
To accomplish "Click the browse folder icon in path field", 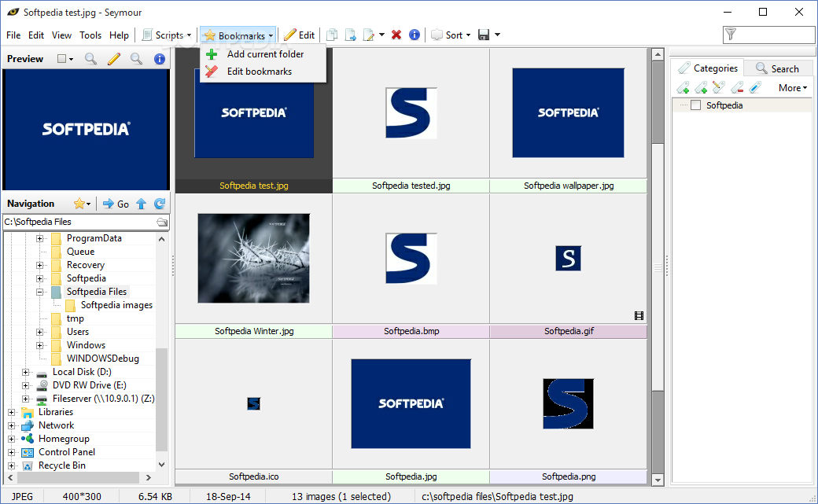I will tap(162, 223).
